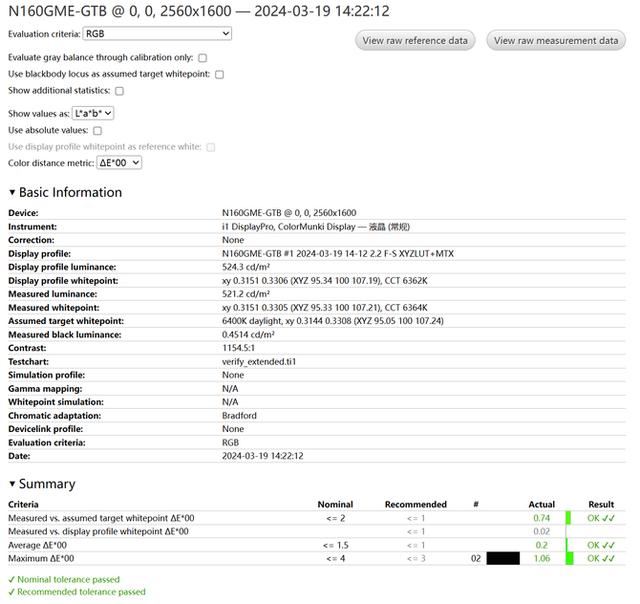
Task: Click the verify_extended.ti1 testchart value
Action: pyautogui.click(x=259, y=361)
